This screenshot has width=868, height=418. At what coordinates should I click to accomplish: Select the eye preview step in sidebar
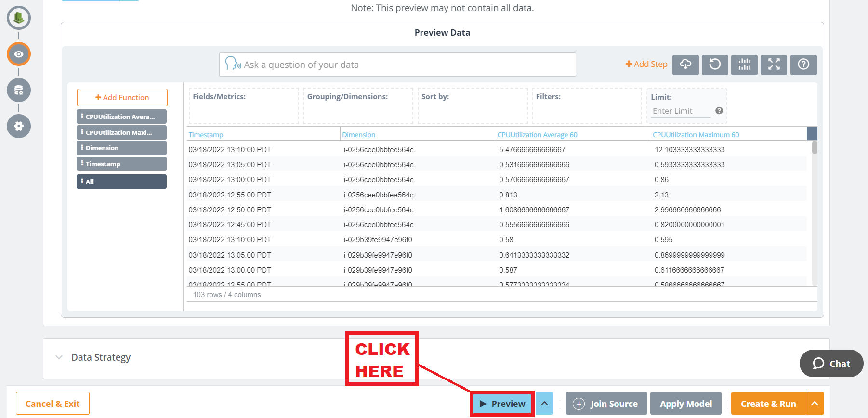coord(19,54)
